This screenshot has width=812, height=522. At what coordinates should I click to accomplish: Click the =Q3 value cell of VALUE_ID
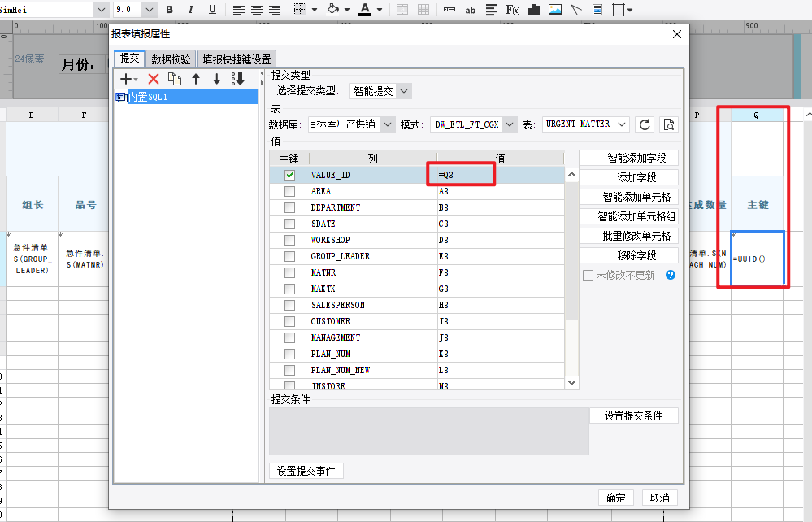point(500,175)
